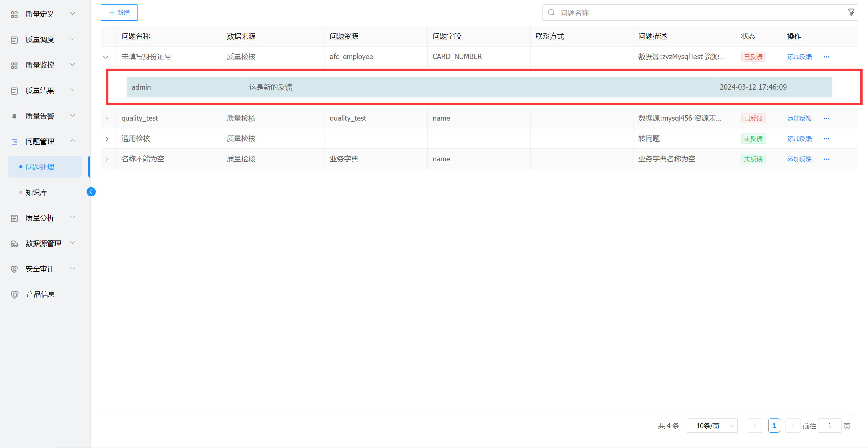Click the search magnifier icon

[551, 13]
